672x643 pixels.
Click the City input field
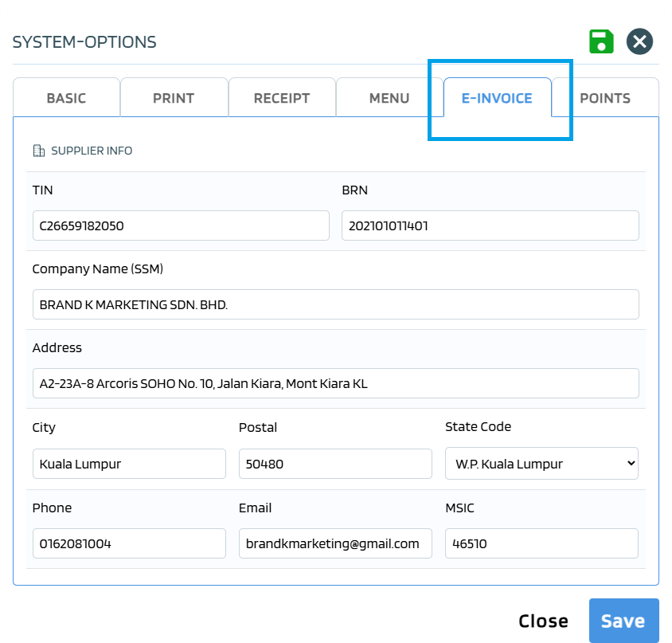click(x=129, y=464)
